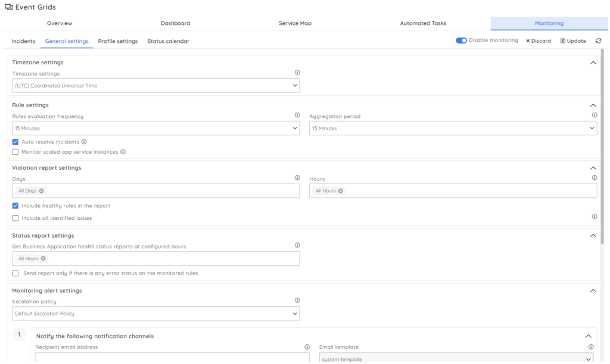Uncheck Auto resolve incidents
The width and height of the screenshot is (610, 364).
(15, 142)
